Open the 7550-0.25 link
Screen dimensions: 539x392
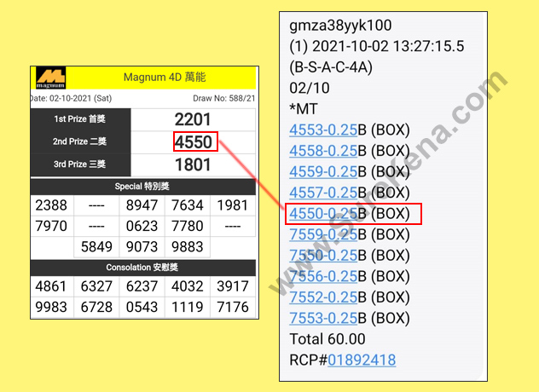click(323, 256)
